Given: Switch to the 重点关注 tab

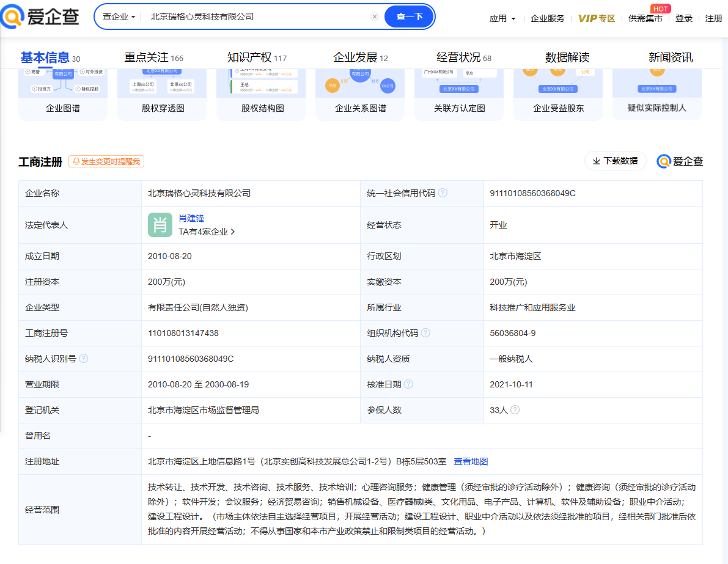Looking at the screenshot, I should [153, 57].
